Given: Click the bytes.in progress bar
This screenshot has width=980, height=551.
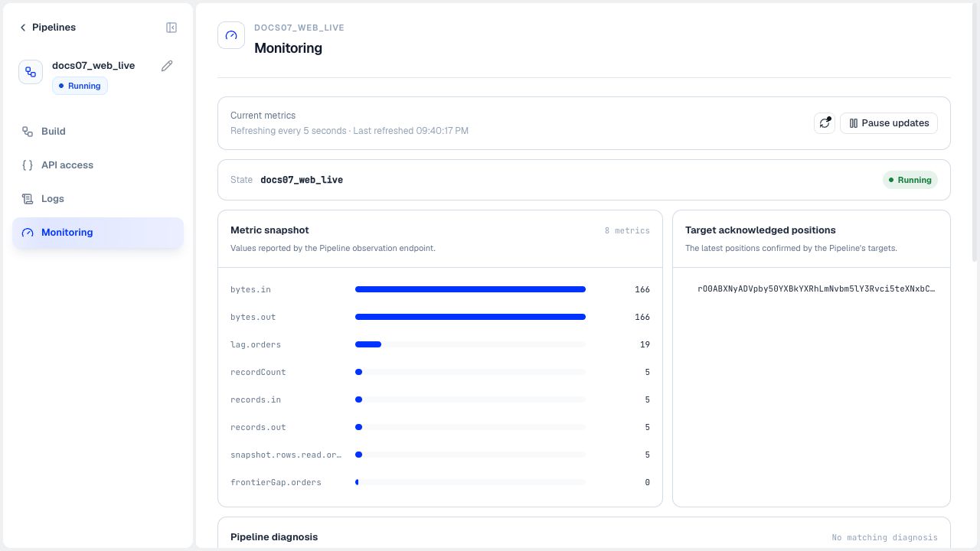Looking at the screenshot, I should click(x=470, y=289).
